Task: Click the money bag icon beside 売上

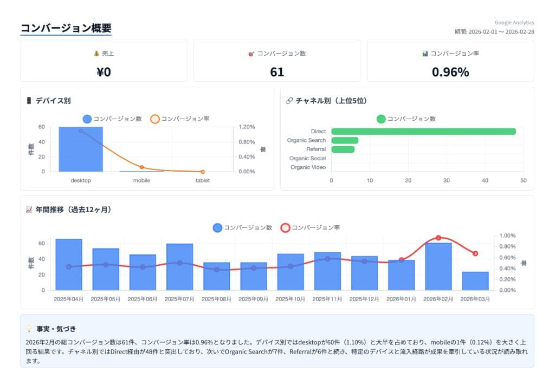Action: [x=96, y=54]
